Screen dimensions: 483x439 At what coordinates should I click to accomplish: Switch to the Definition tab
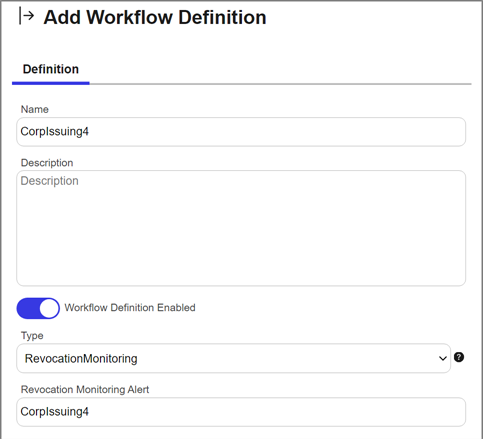(x=51, y=69)
